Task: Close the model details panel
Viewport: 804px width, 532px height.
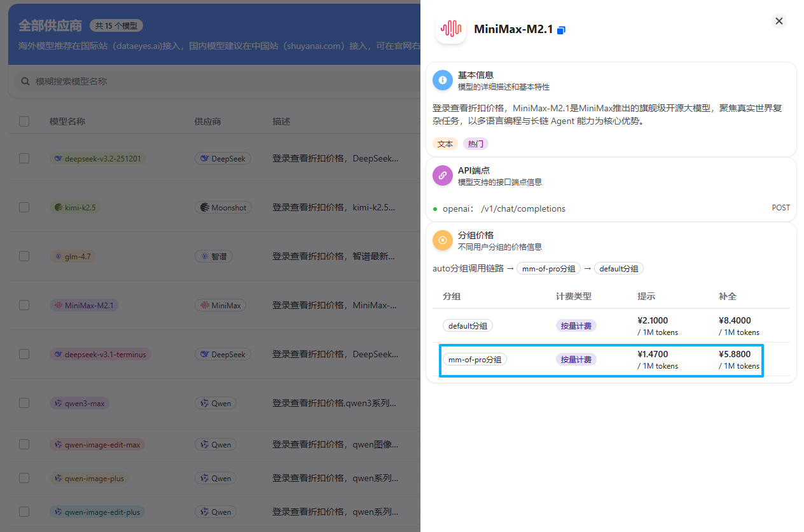Action: click(x=779, y=21)
